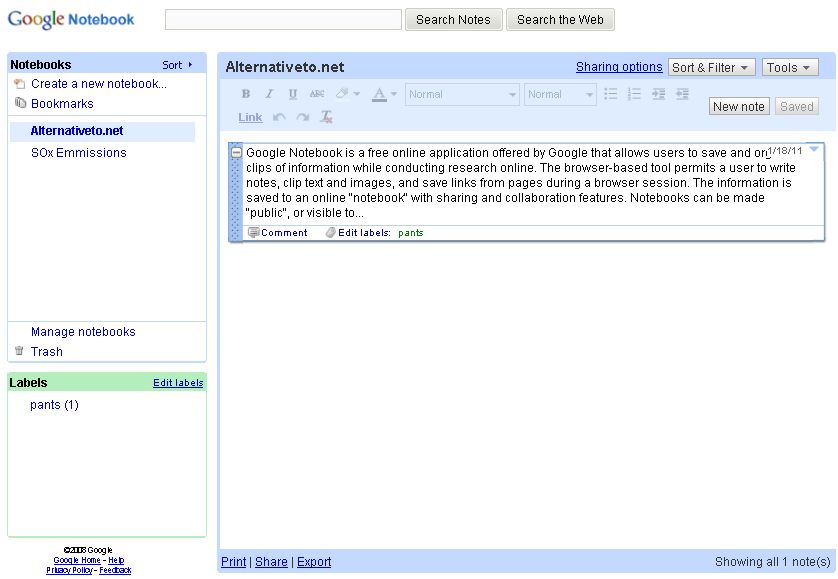Open the Normal paragraph style dropdown
Image resolution: width=838 pixels, height=579 pixels.
461,94
